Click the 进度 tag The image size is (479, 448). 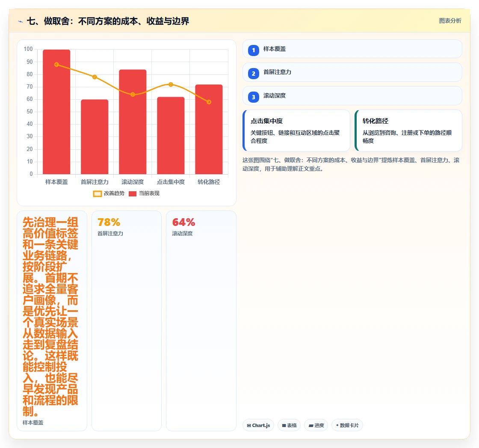click(316, 425)
